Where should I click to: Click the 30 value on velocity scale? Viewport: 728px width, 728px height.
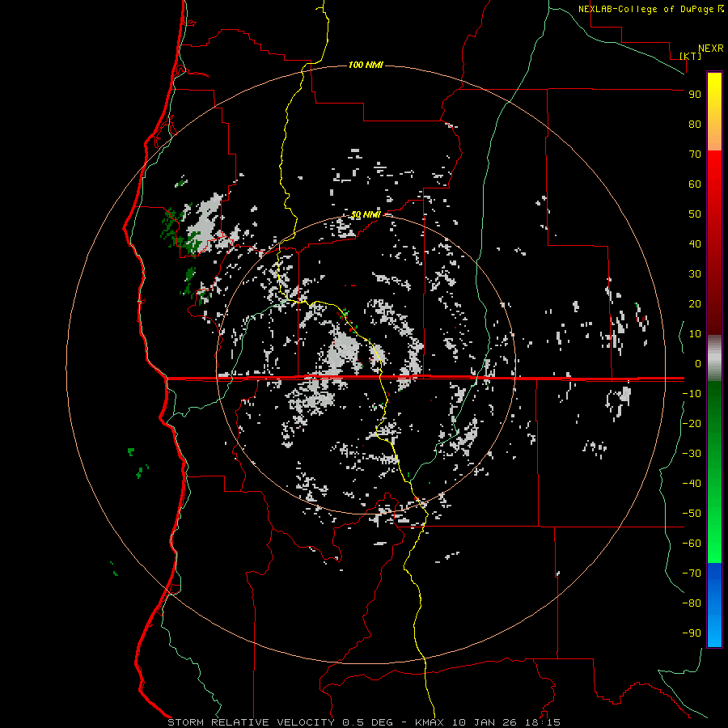[x=695, y=274]
